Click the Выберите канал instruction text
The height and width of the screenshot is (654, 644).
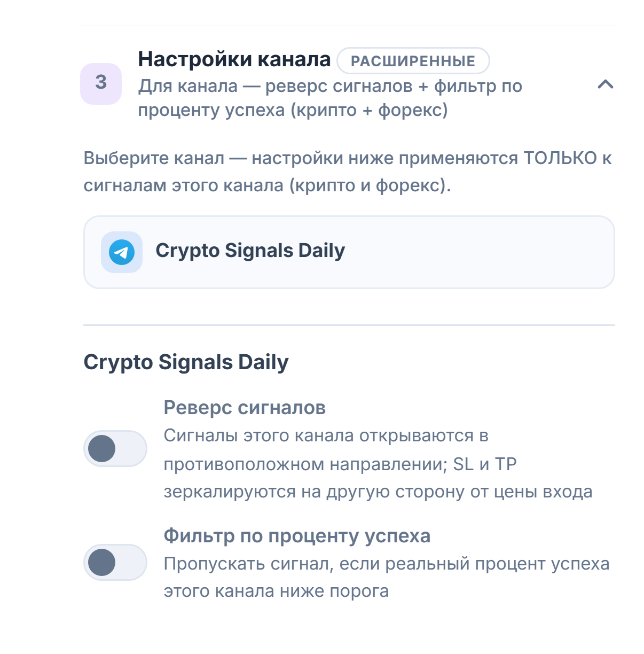[x=348, y=172]
